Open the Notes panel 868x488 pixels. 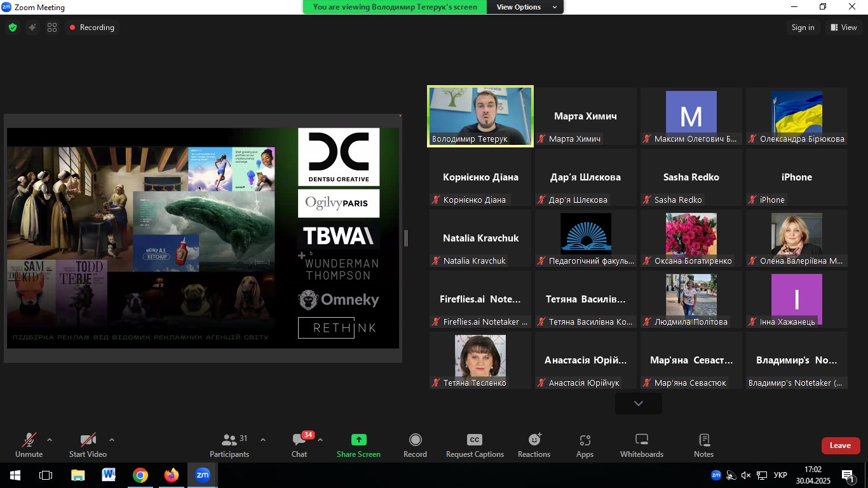click(704, 445)
